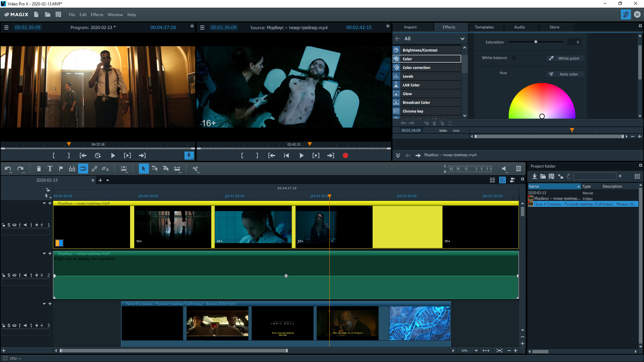The image size is (644, 362).
Task: Toggle solo on track 1
Action: point(8,225)
